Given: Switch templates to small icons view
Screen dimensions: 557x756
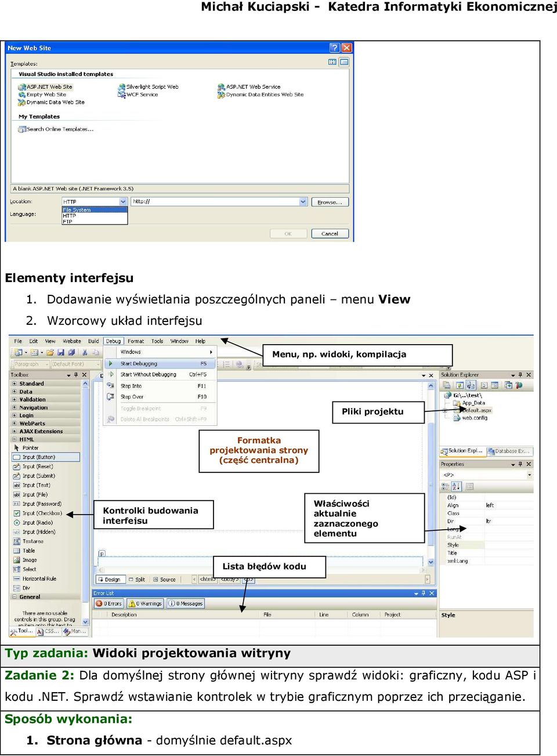Looking at the screenshot, I should (x=344, y=62).
